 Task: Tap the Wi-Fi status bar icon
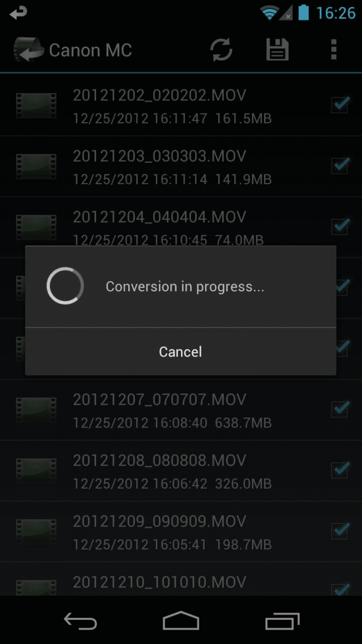[x=269, y=13]
